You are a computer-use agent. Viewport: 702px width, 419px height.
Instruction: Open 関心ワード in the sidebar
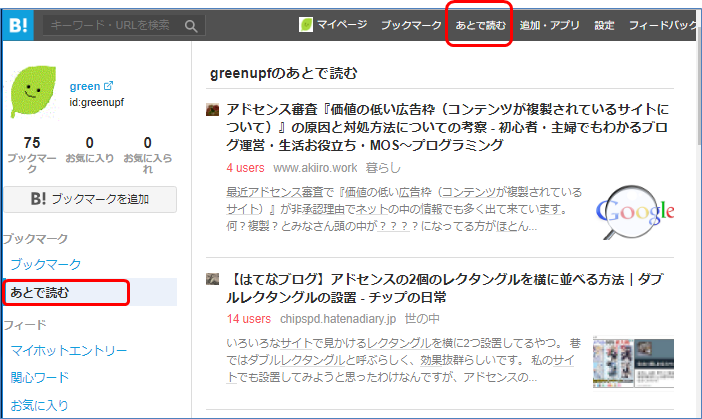pyautogui.click(x=40, y=377)
